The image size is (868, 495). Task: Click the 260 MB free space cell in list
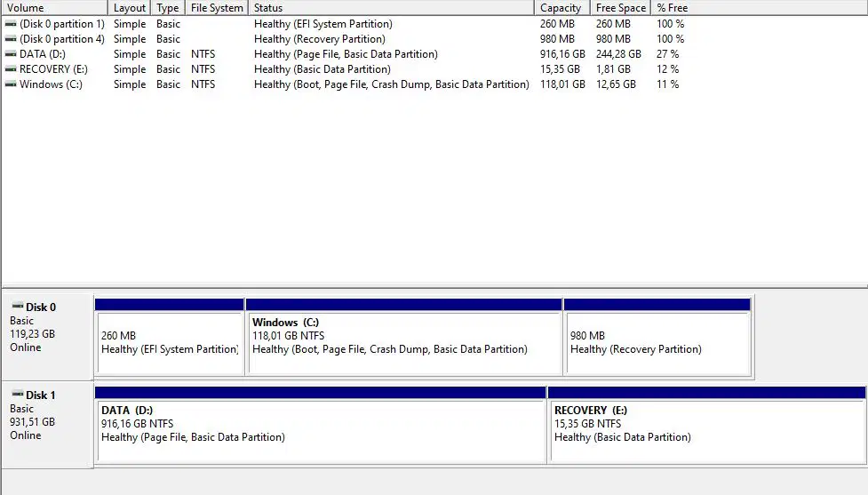click(x=613, y=24)
